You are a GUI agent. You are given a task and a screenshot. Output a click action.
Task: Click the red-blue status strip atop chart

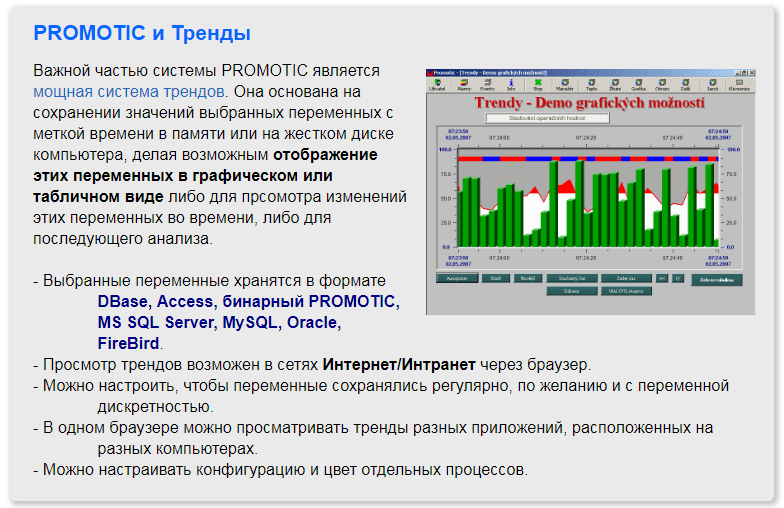point(586,158)
